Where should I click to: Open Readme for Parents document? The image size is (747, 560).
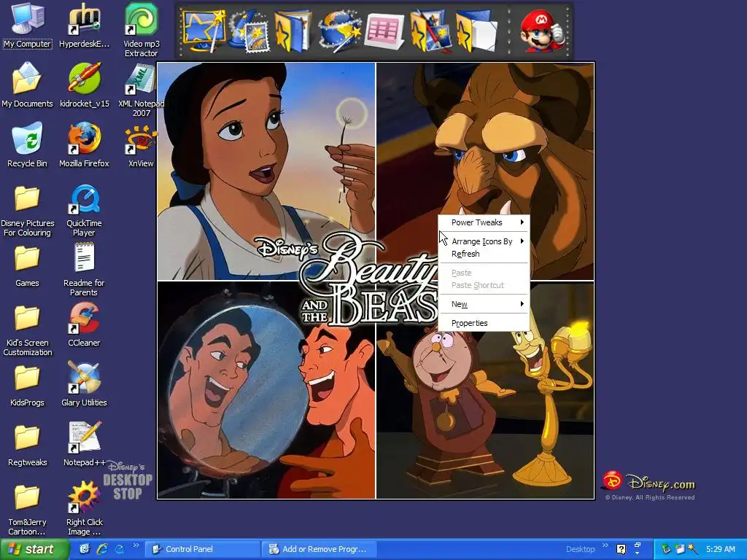[x=84, y=270]
